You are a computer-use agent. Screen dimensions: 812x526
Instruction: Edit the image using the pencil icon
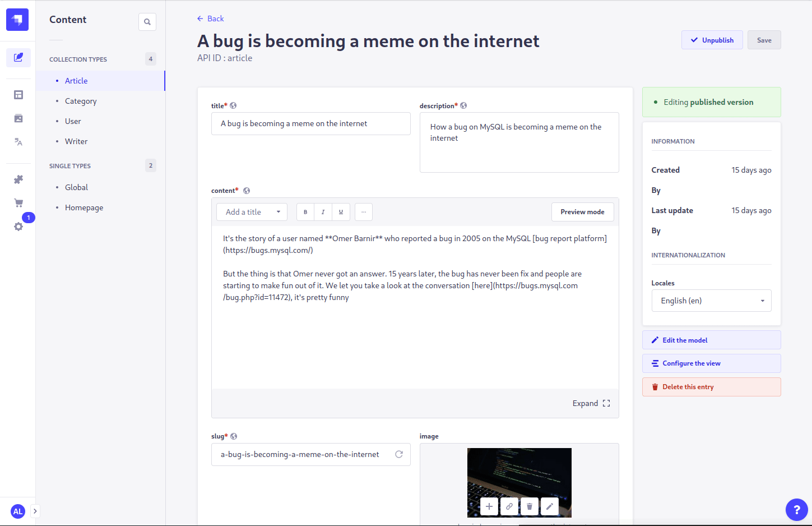[x=549, y=506]
